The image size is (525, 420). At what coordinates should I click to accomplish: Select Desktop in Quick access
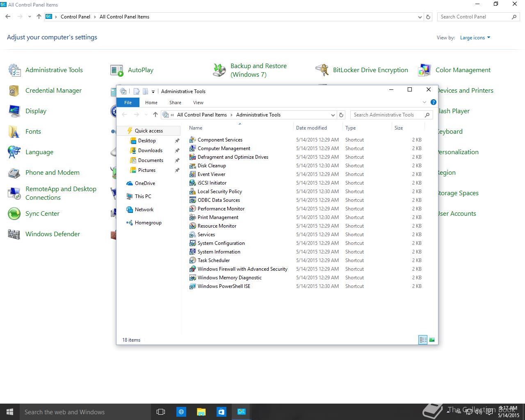pos(147,141)
